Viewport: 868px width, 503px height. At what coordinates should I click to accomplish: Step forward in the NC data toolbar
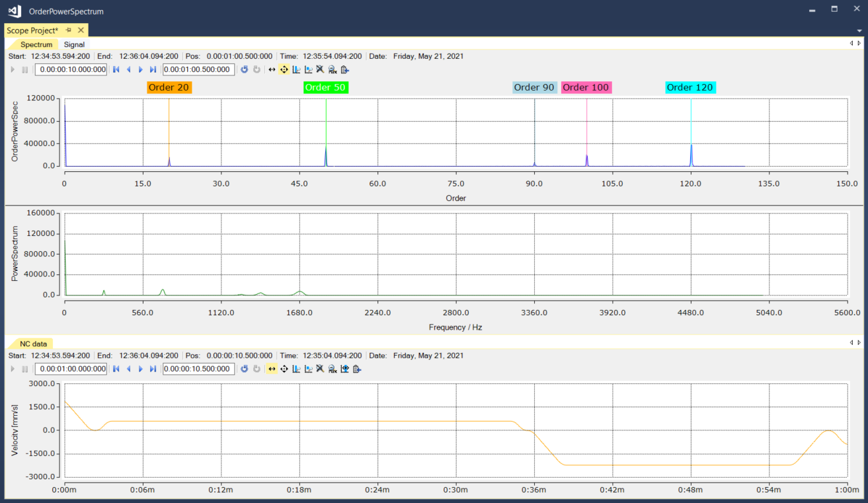pos(141,369)
